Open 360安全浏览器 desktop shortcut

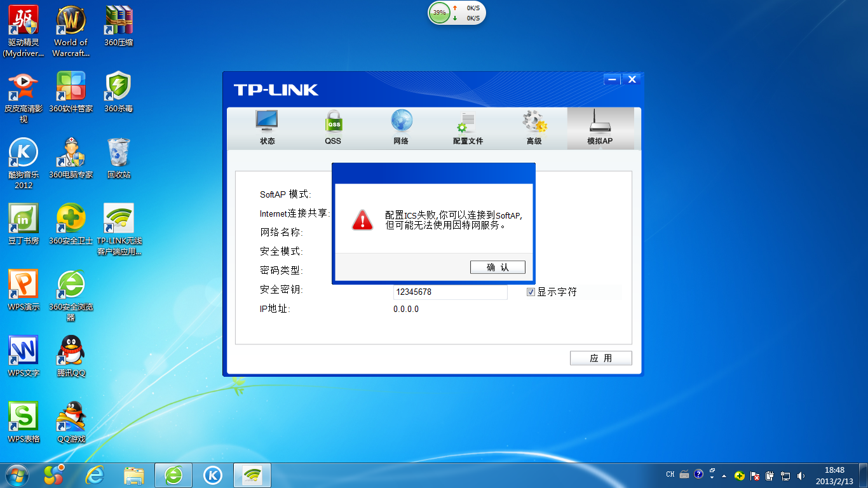pos(71,295)
